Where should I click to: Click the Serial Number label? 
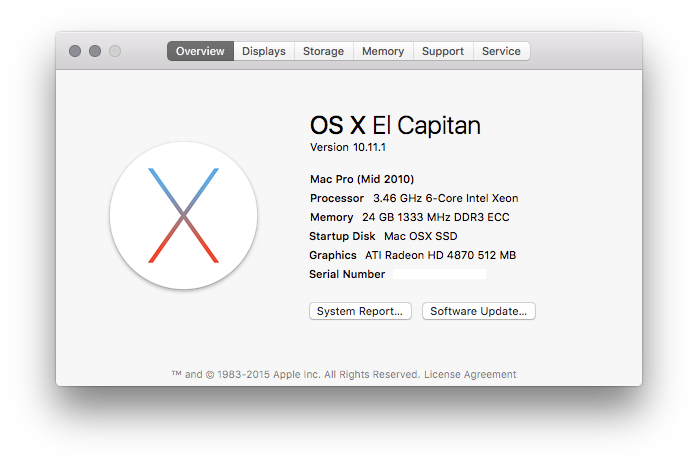347,274
